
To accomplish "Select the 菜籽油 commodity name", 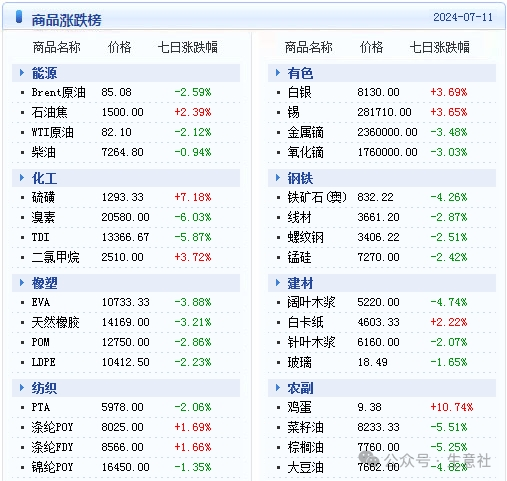I will click(x=305, y=427).
